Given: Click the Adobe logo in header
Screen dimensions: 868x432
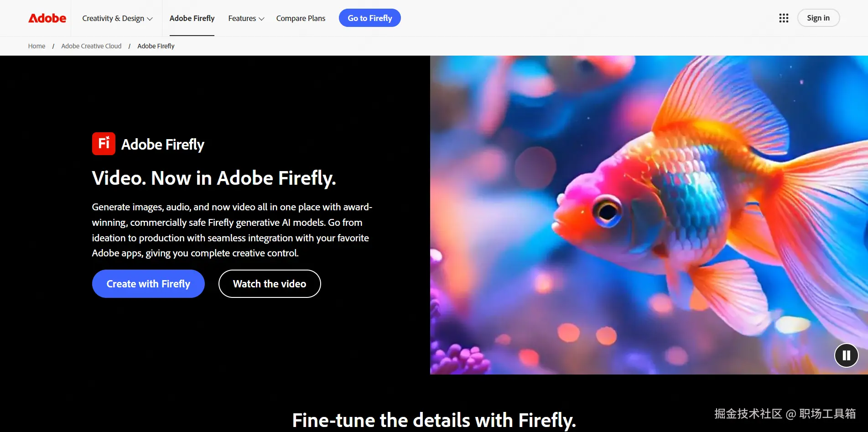Looking at the screenshot, I should (x=47, y=18).
